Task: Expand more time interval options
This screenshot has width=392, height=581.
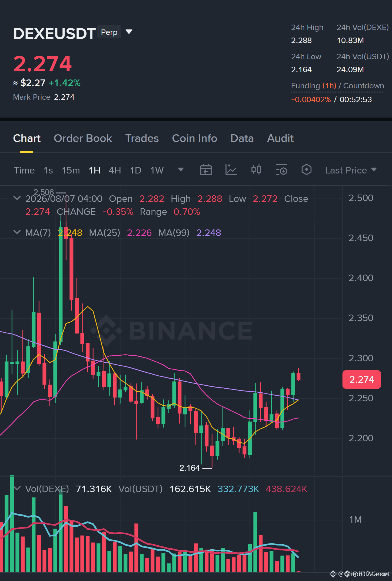Action: [181, 170]
